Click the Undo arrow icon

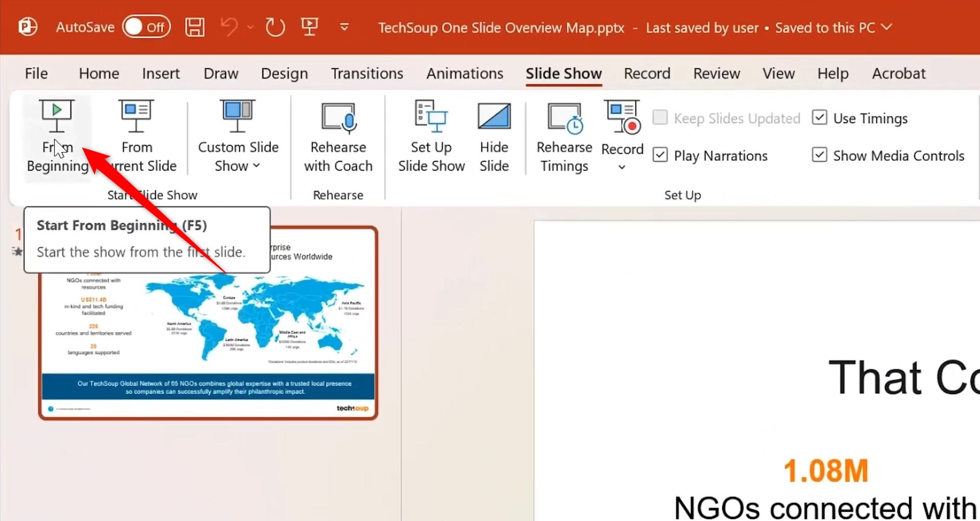click(229, 27)
